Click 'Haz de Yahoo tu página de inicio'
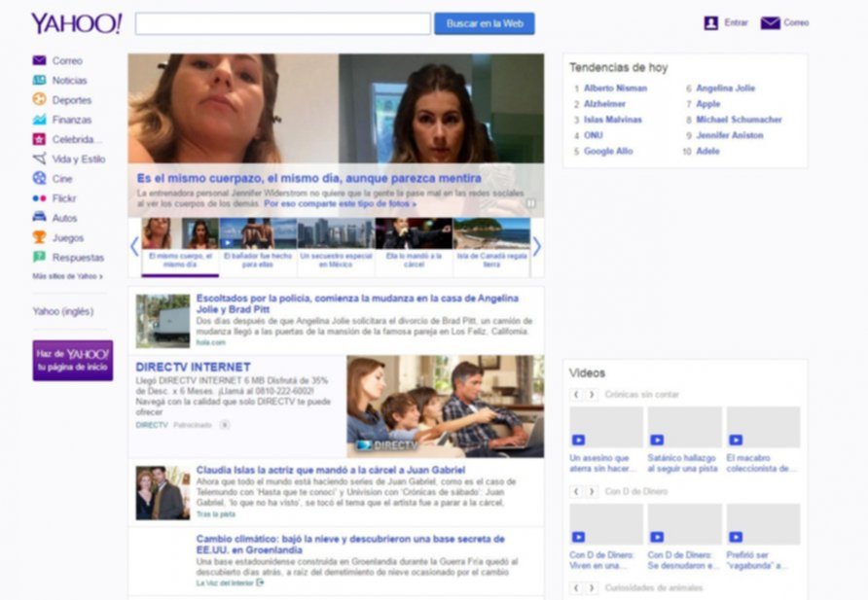The height and width of the screenshot is (600, 868). point(73,360)
